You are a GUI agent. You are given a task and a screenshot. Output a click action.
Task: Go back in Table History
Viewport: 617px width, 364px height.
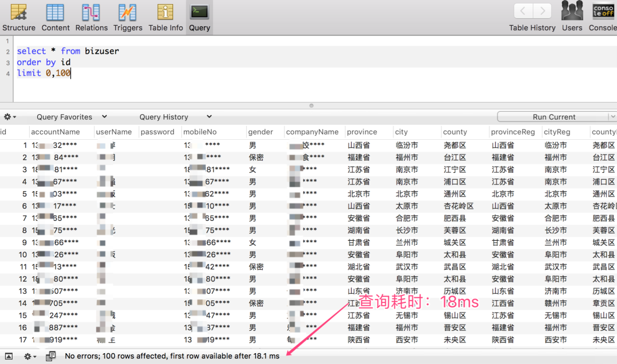[523, 11]
